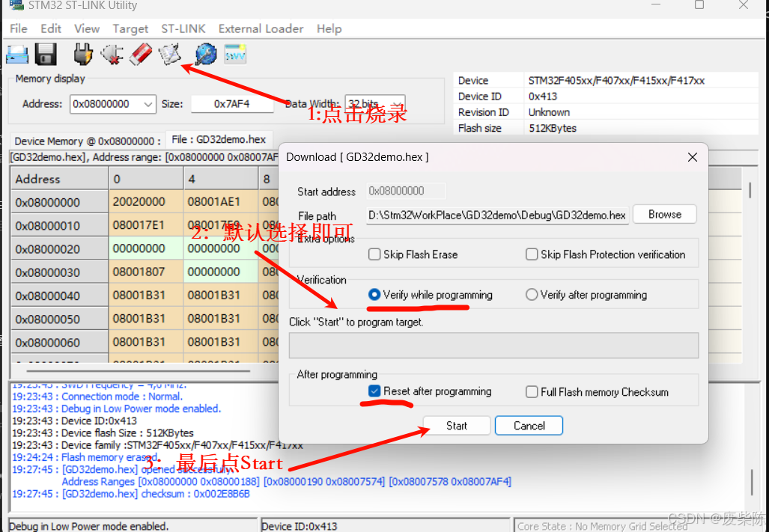Click the Start address field
Screen dimensions: 769x532
click(x=406, y=191)
